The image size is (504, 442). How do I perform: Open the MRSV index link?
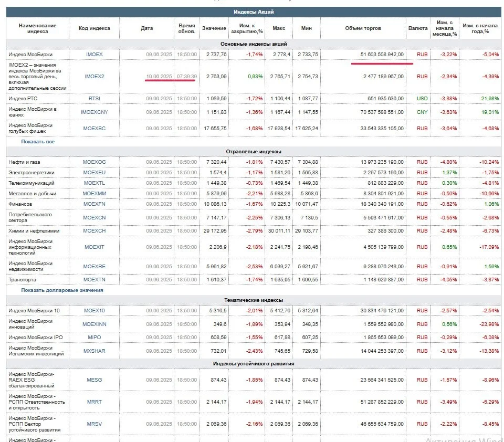coord(94,424)
